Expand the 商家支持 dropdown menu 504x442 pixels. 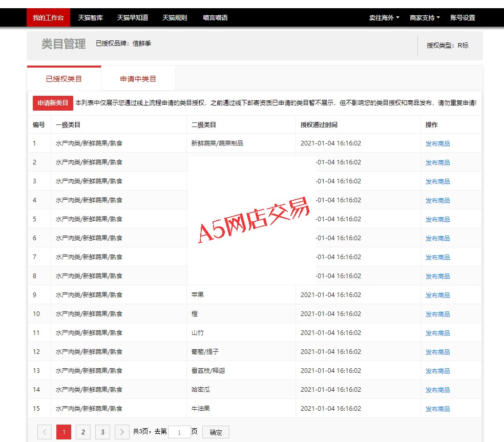click(x=425, y=18)
